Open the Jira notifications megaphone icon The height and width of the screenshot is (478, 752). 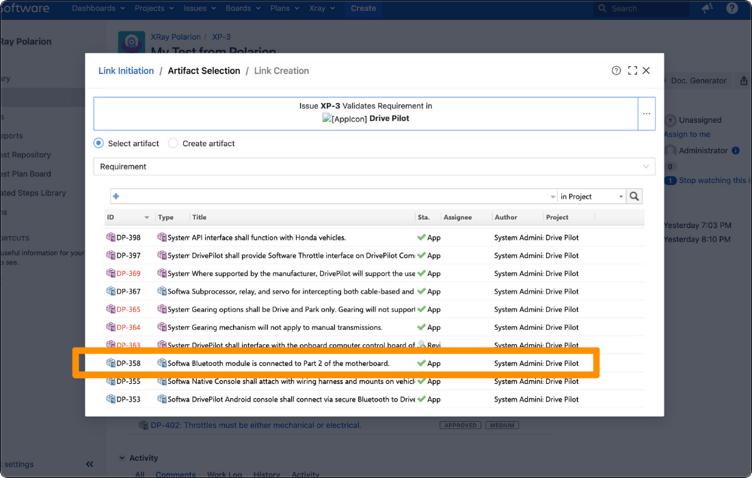coord(707,8)
